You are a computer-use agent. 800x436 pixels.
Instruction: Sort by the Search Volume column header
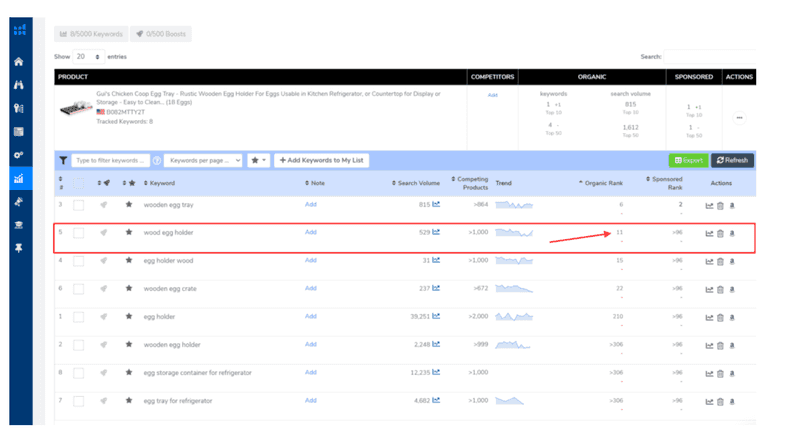tap(417, 183)
